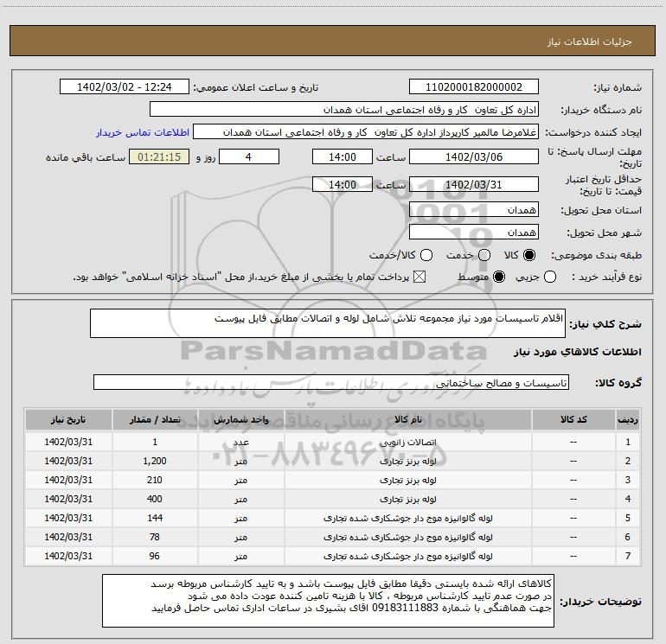
Task: Click the request creator field غلامرضا مالمیر
Action: point(366,132)
